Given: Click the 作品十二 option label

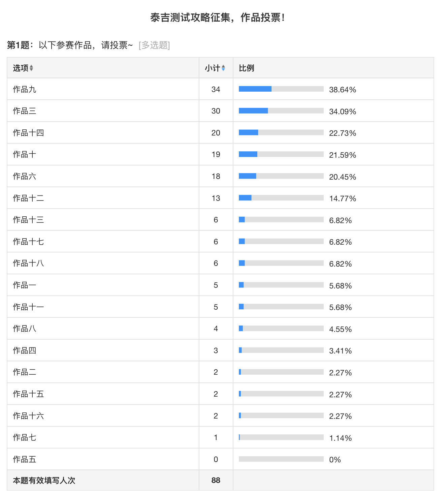Looking at the screenshot, I should tap(28, 198).
